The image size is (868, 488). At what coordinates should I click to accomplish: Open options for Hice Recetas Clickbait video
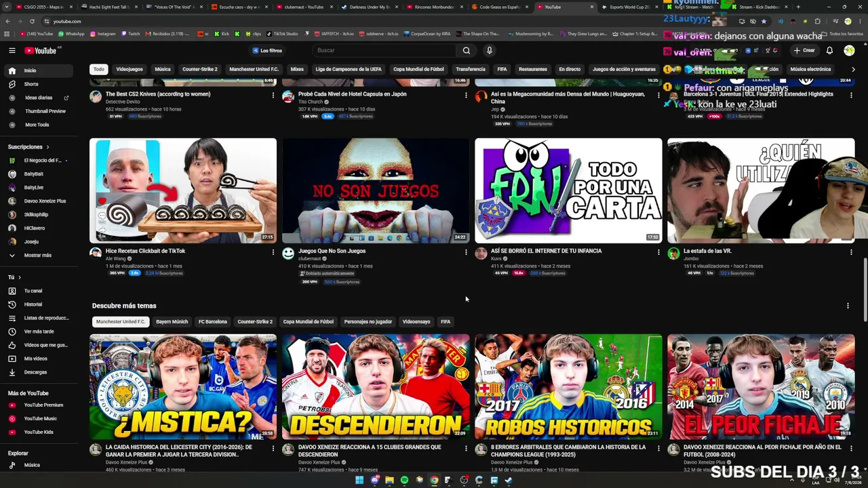[x=273, y=252]
